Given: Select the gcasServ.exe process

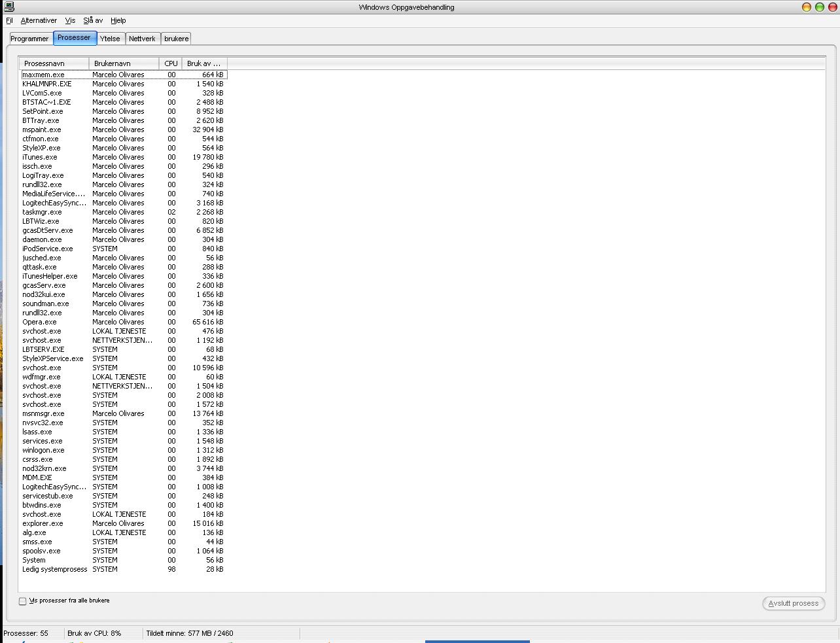Looking at the screenshot, I should click(x=124, y=285).
